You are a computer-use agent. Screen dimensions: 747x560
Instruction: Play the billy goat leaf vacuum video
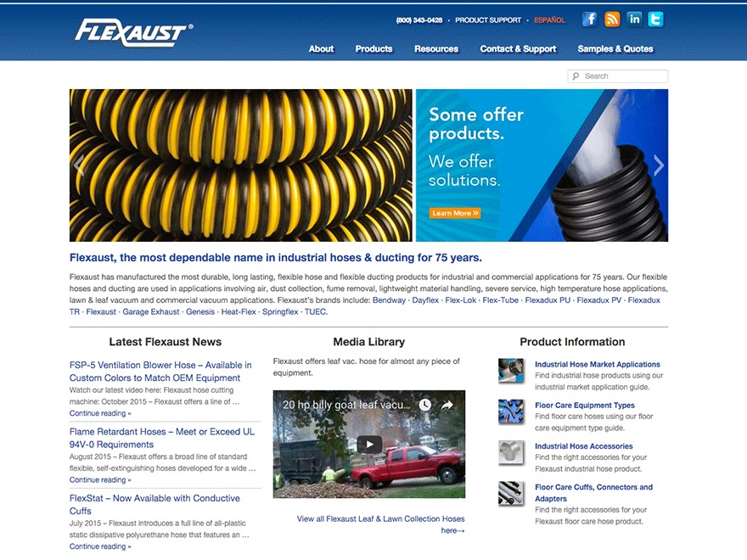pos(369,445)
